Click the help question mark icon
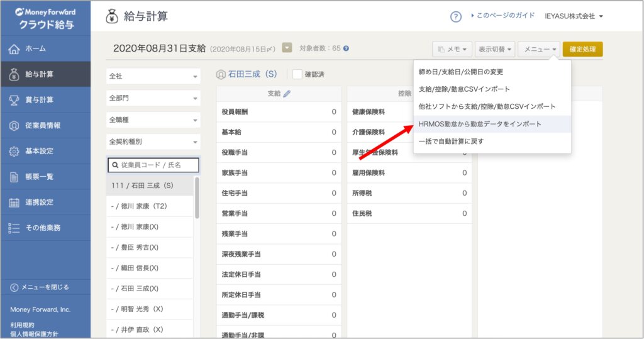This screenshot has width=644, height=339. pyautogui.click(x=456, y=17)
